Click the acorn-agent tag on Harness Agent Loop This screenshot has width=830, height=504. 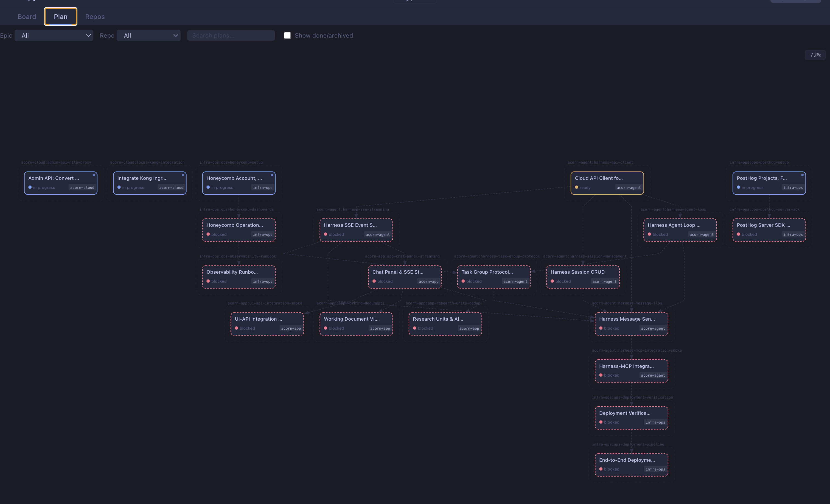[x=701, y=234]
